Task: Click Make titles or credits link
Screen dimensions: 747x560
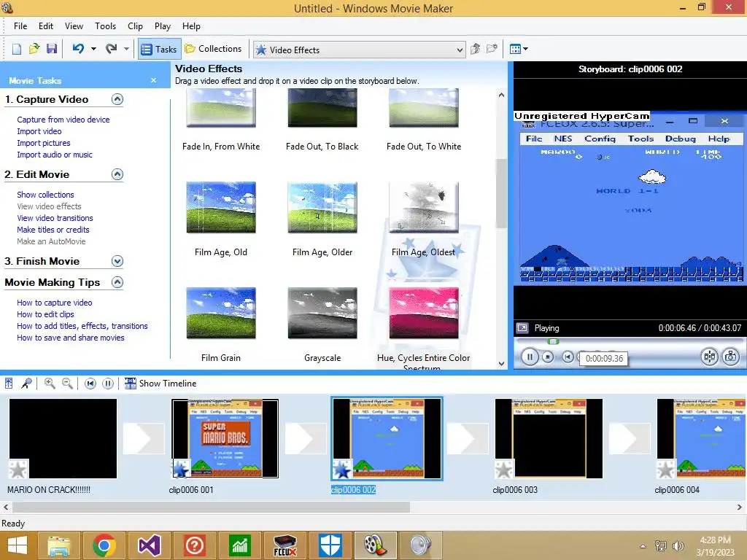Action: click(53, 230)
